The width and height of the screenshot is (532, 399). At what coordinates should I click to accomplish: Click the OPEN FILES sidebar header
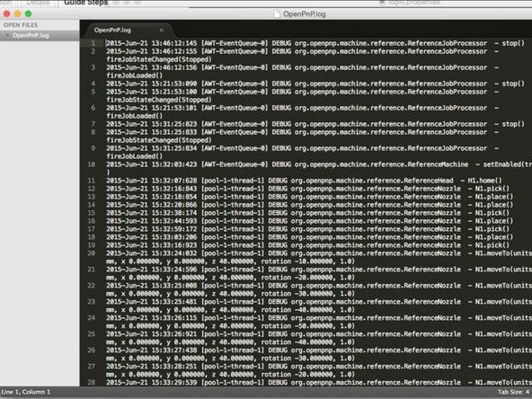click(21, 25)
